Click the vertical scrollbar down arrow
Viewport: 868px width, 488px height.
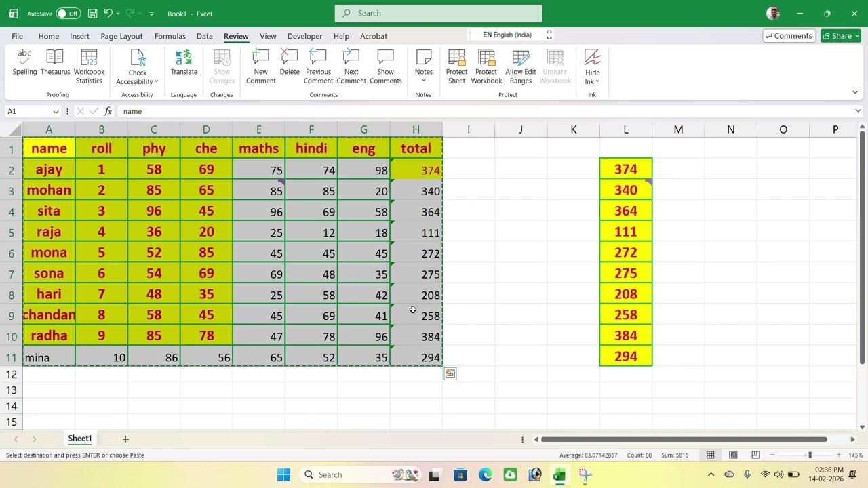(x=862, y=427)
